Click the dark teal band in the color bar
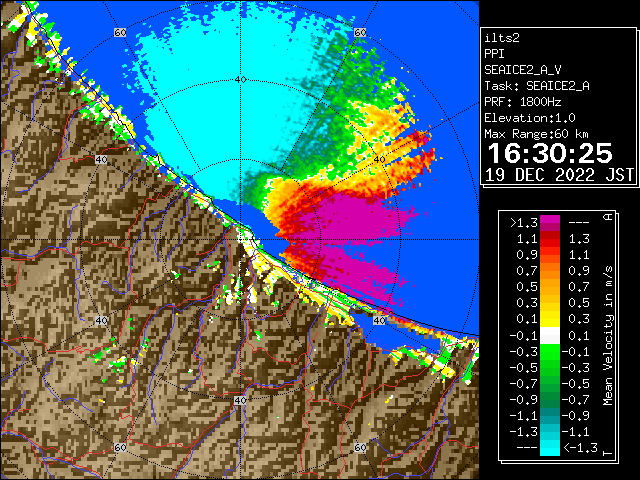640x480 pixels. click(550, 416)
